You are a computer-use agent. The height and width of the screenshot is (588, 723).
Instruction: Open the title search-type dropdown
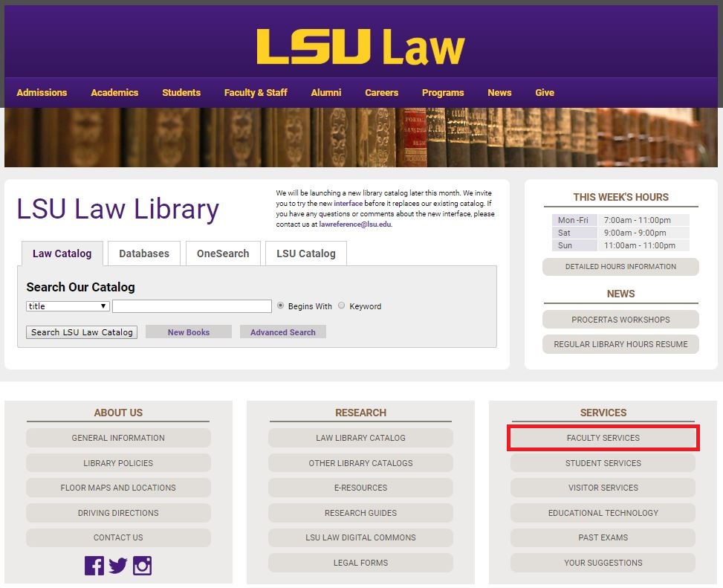(68, 306)
